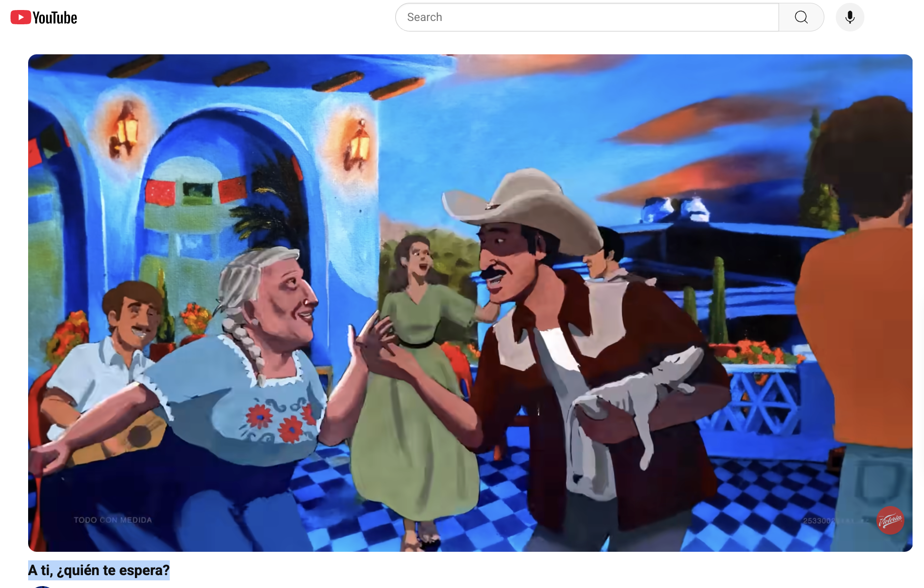Click the YouTube wordmark text
This screenshot has width=924, height=588.
tap(55, 18)
